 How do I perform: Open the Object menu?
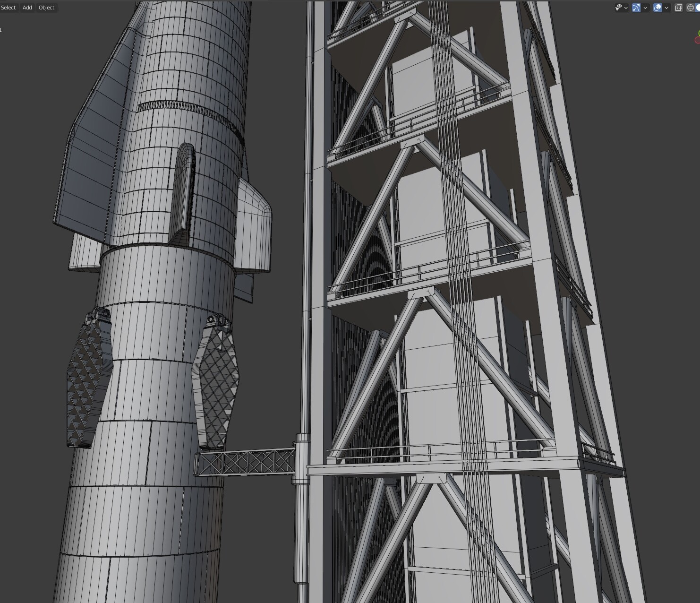(x=46, y=7)
